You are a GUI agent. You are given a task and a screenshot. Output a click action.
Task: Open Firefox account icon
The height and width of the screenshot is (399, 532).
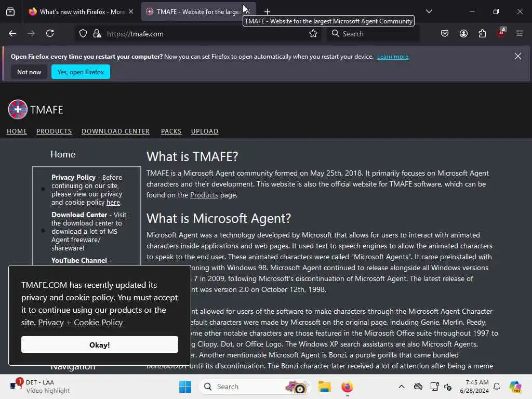tap(463, 34)
